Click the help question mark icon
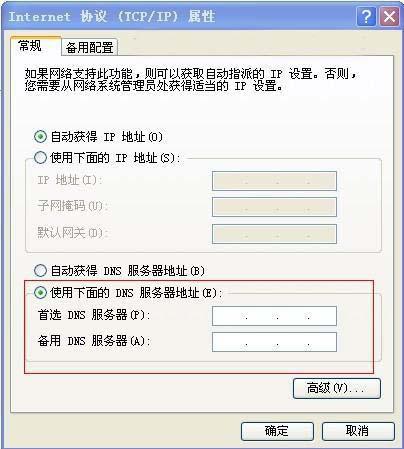 point(366,17)
